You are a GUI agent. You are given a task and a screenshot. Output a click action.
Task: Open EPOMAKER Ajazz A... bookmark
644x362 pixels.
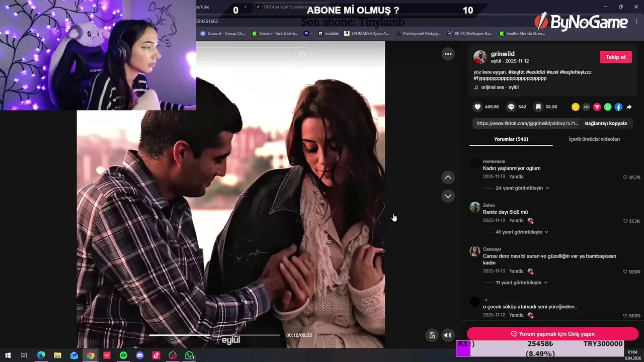pos(366,34)
